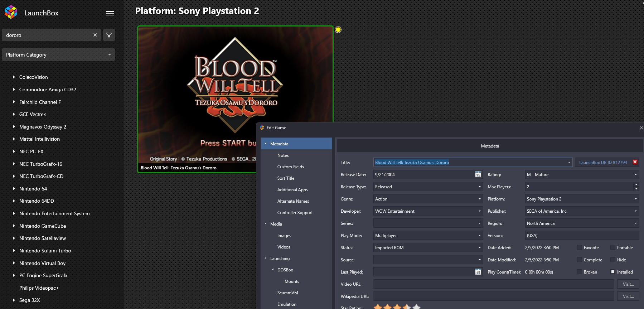Set star rating to one star

378,307
